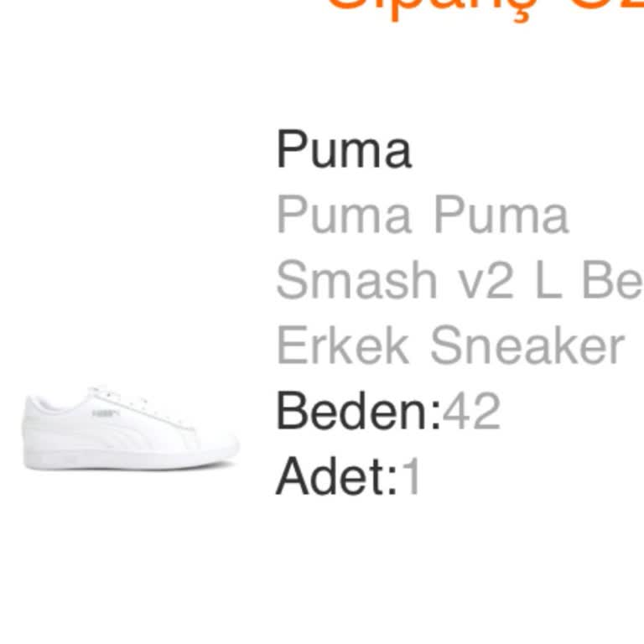Click the word Erkek in product description
644x644 pixels.
[342, 345]
